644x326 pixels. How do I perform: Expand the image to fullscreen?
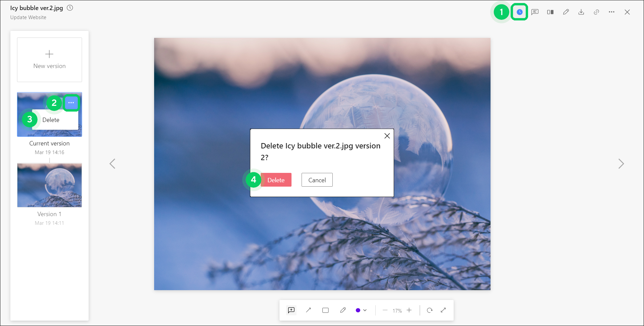pos(443,310)
